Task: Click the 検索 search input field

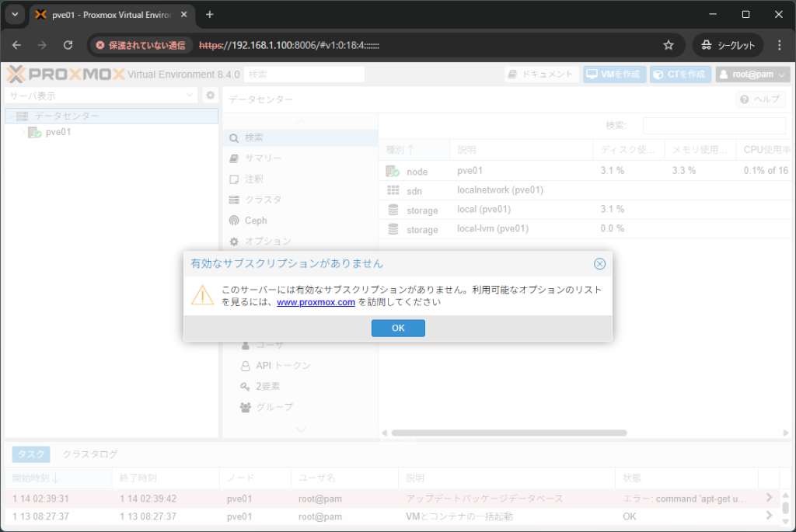Action: [305, 74]
